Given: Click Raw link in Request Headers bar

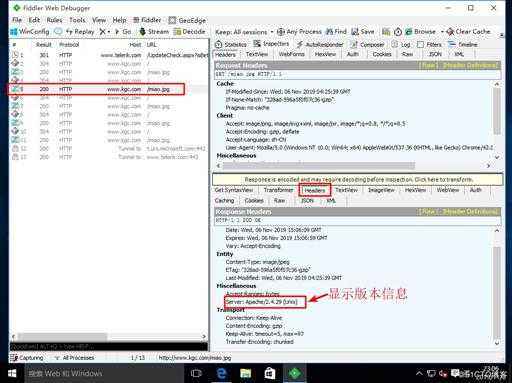Looking at the screenshot, I should point(428,65).
